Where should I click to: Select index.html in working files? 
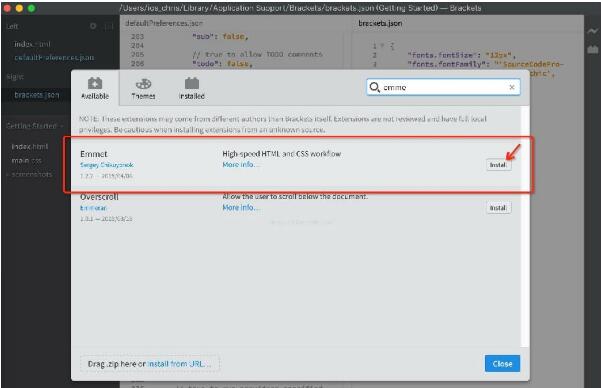point(32,44)
